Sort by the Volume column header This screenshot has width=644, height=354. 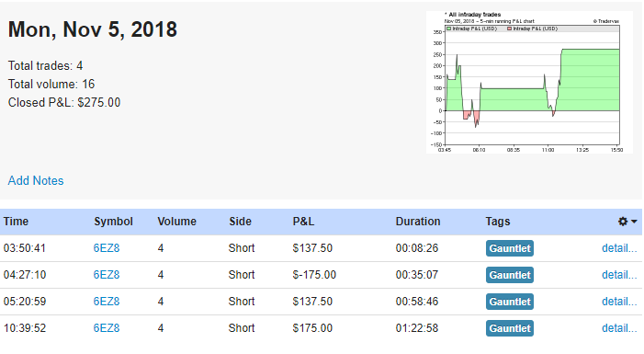click(x=177, y=222)
